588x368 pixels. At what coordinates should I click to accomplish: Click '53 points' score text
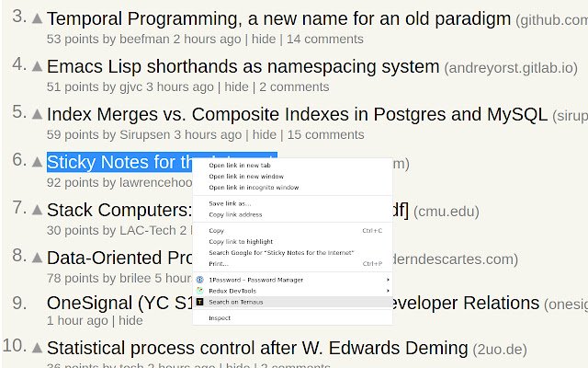pyautogui.click(x=73, y=39)
